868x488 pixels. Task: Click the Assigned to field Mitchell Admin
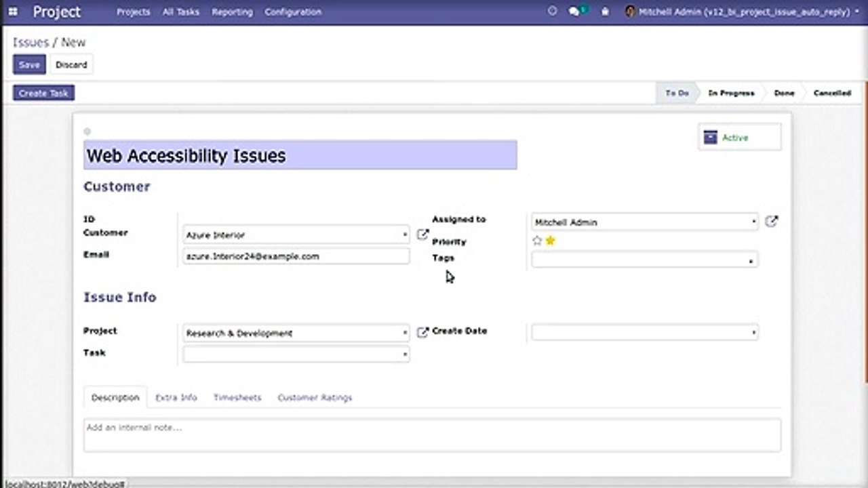click(x=644, y=222)
